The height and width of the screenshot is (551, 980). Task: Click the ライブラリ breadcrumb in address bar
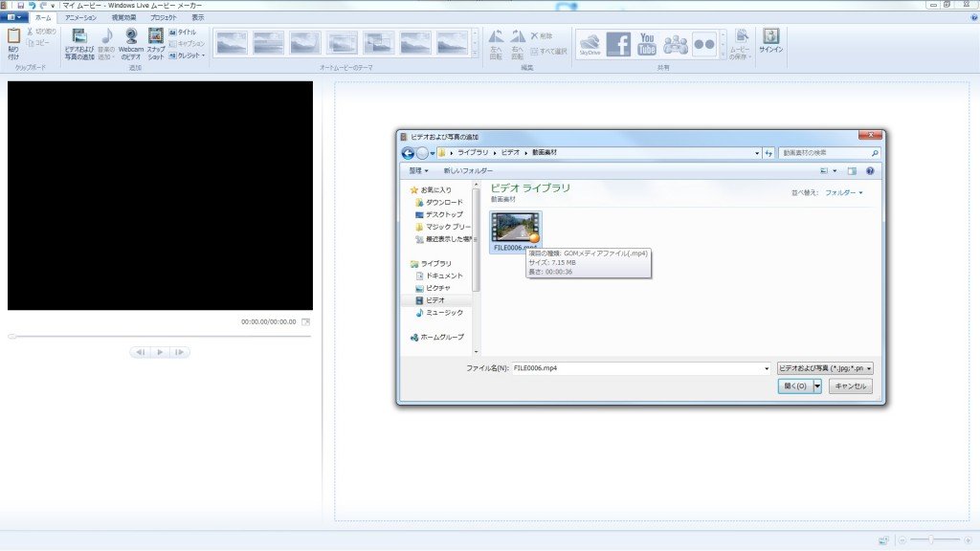coord(473,152)
